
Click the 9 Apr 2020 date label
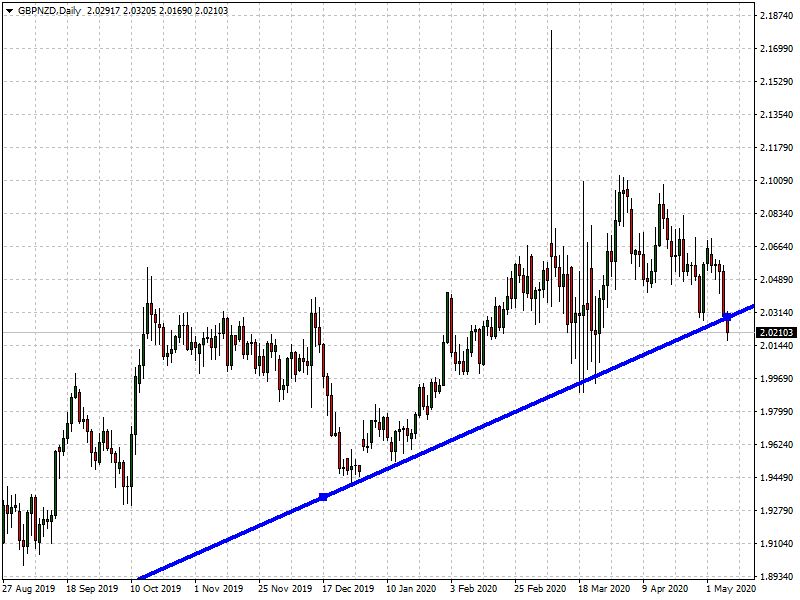pos(665,588)
